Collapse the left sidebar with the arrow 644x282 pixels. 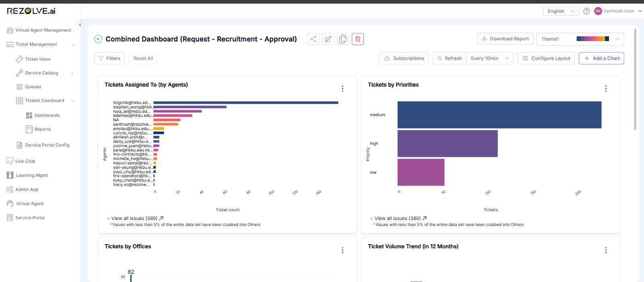[x=80, y=25]
